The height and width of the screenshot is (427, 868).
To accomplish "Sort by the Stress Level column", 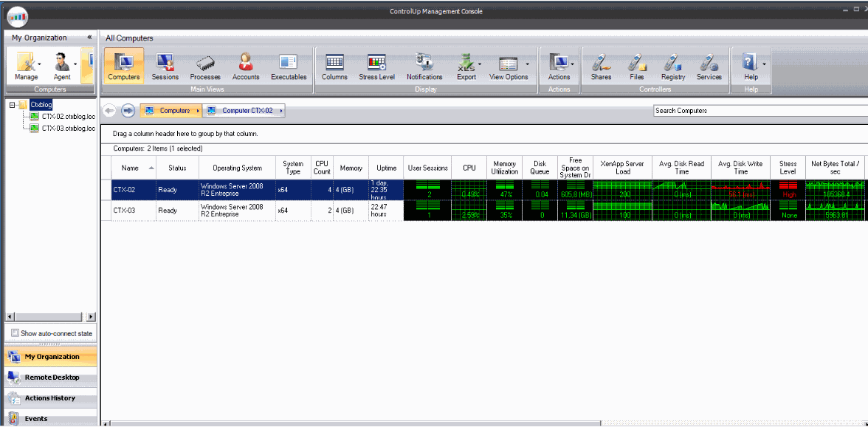I will click(788, 168).
